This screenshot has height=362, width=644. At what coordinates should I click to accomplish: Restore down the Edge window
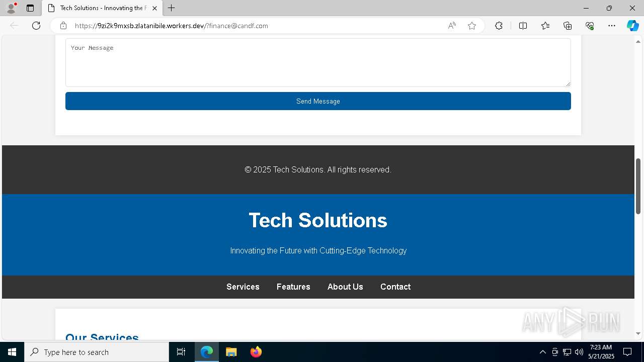pos(609,8)
